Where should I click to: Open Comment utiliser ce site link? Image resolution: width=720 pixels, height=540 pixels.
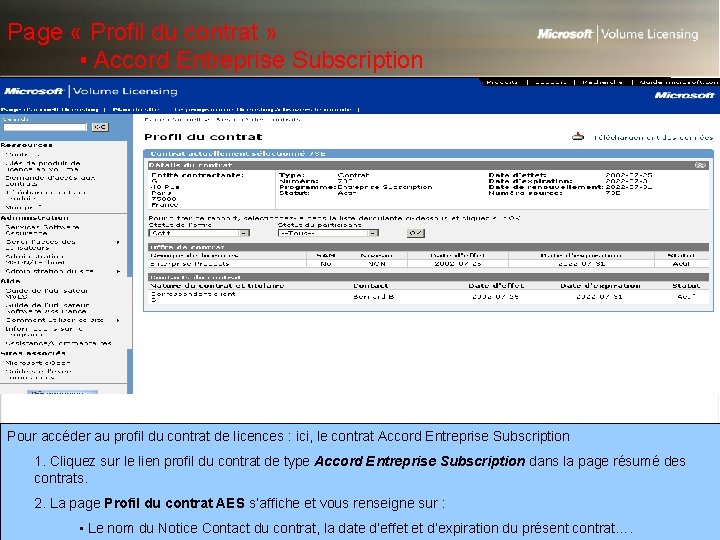pos(55,320)
